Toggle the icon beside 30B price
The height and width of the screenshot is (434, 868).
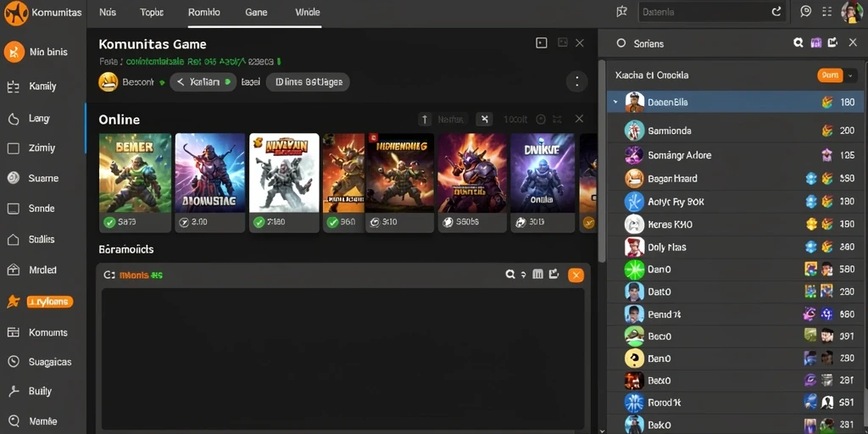(x=520, y=223)
